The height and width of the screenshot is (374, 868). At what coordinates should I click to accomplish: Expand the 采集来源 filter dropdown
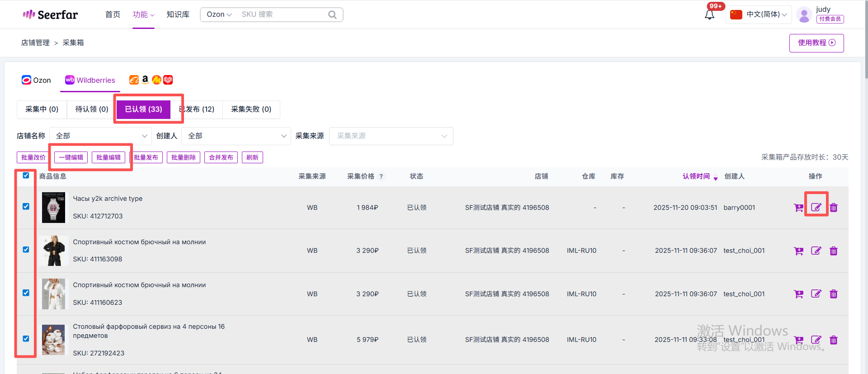point(391,136)
